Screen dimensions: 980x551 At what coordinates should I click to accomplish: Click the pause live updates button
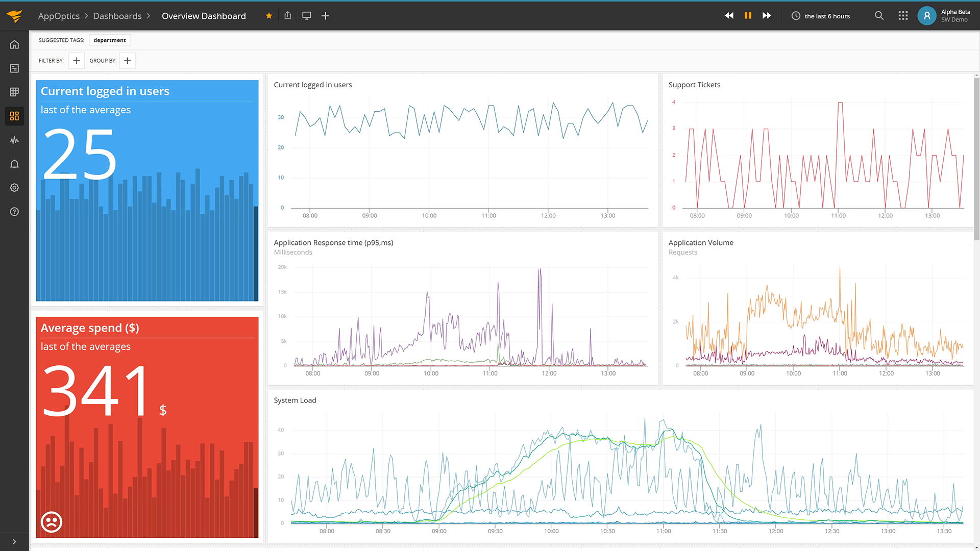pos(748,16)
